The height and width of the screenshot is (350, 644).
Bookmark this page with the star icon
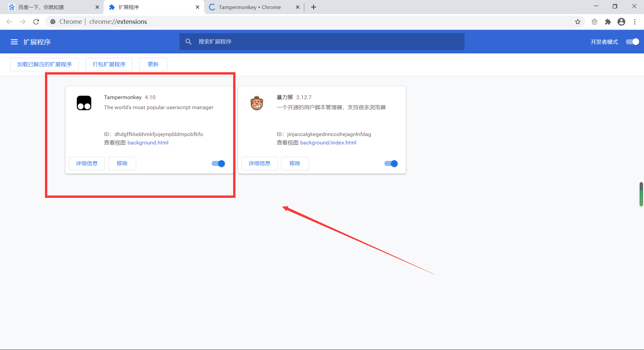(578, 22)
